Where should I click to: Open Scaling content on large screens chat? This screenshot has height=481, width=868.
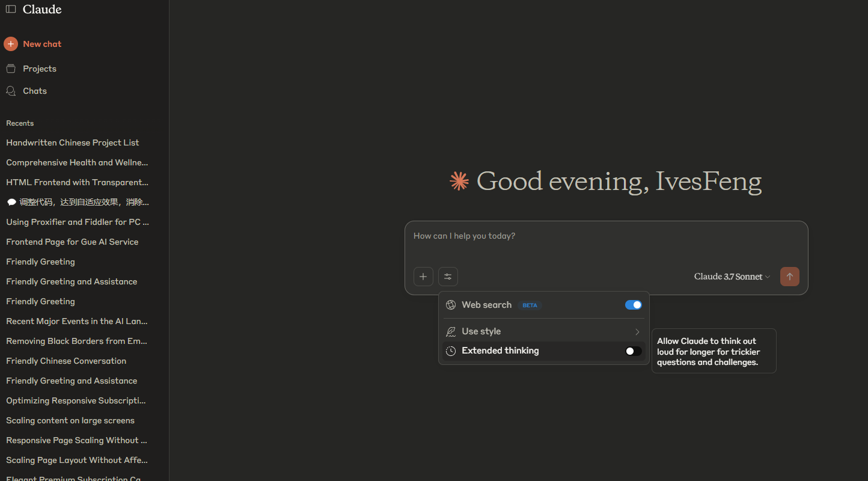pyautogui.click(x=70, y=420)
